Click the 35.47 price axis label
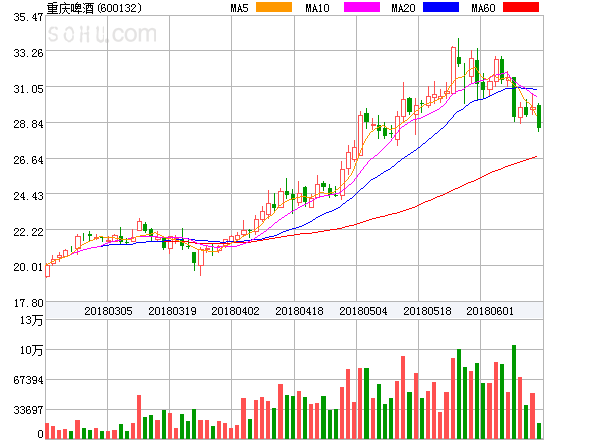Screen dimensions: 600x440 tap(28, 17)
